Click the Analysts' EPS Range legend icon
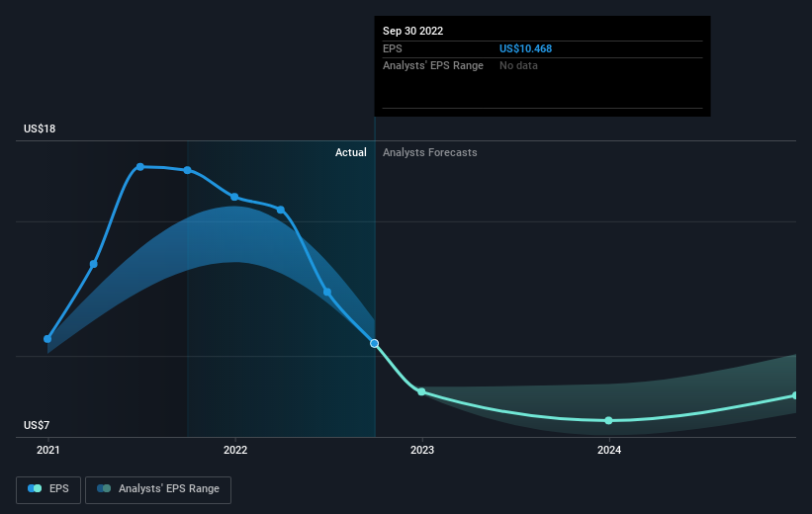The height and width of the screenshot is (514, 812). tap(104, 488)
